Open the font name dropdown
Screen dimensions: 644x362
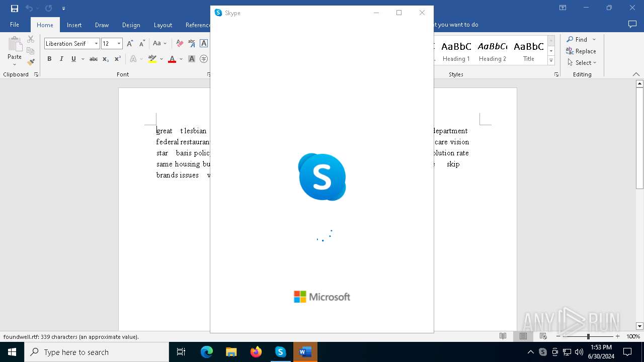pos(96,44)
